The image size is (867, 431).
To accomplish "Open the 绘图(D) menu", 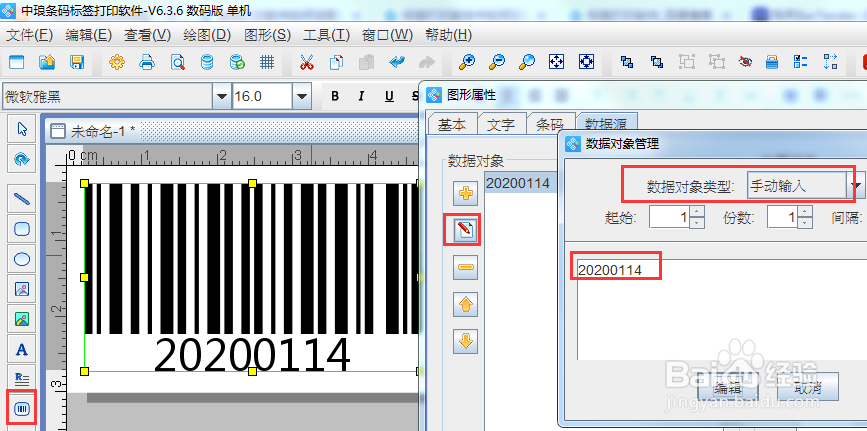I will click(x=207, y=35).
